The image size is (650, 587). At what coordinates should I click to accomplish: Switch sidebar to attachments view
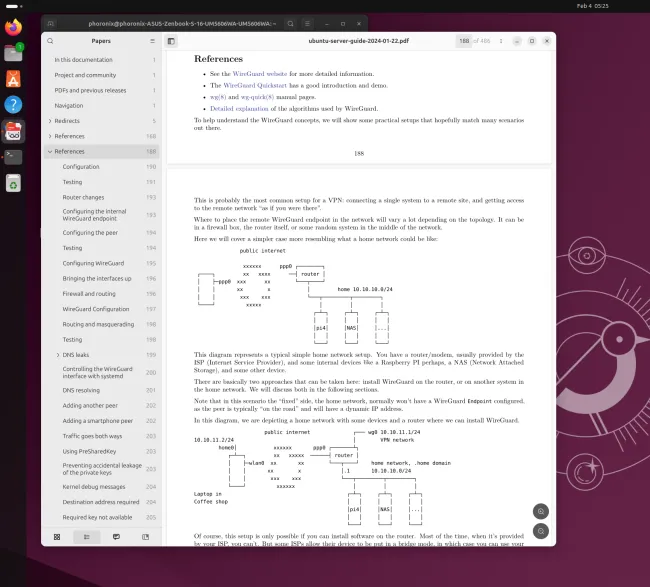tap(145, 537)
